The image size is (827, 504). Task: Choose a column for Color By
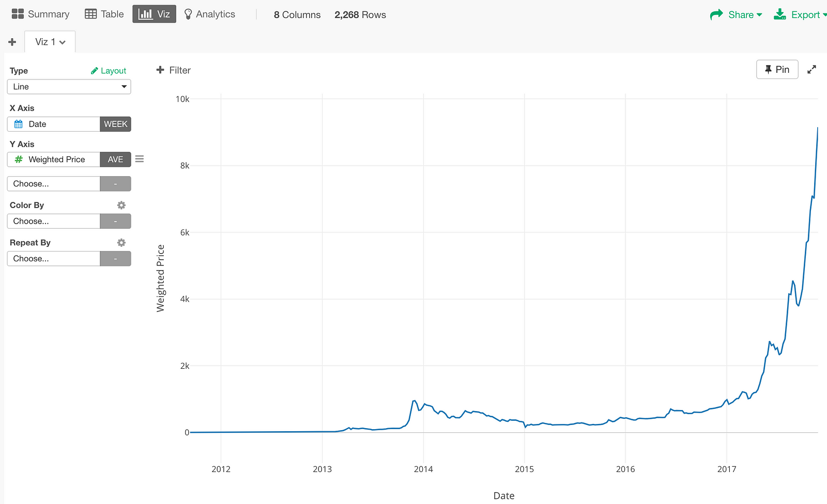[54, 221]
